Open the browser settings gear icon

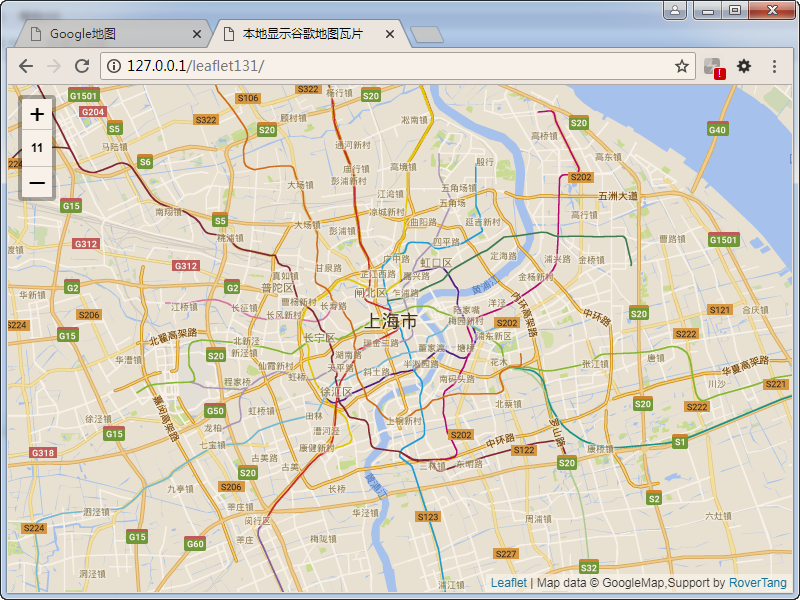[743, 66]
